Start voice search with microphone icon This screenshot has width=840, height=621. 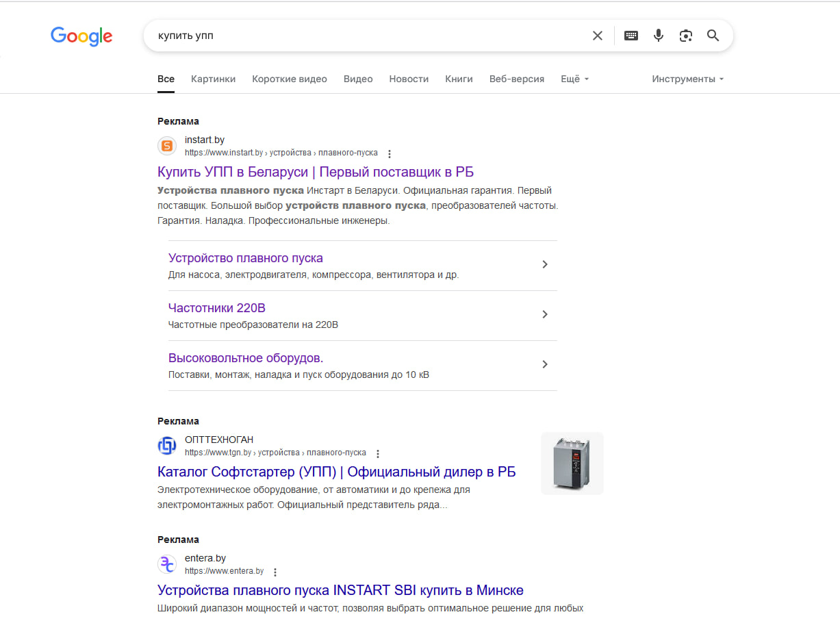(659, 36)
